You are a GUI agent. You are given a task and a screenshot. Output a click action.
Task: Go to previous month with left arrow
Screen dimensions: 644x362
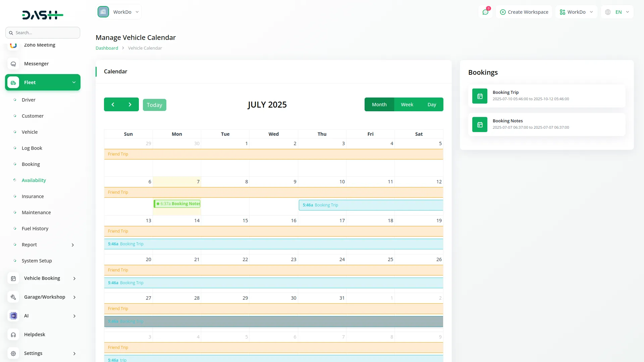pos(113,105)
